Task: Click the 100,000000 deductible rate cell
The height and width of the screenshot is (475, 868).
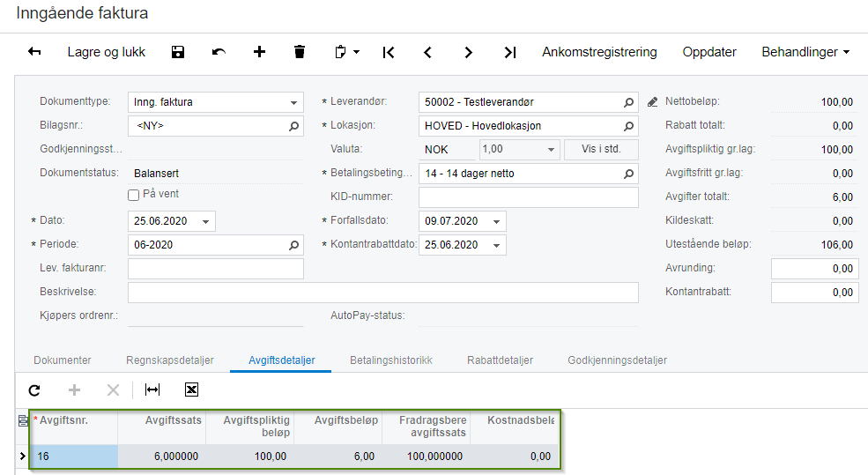Action: [x=426, y=456]
